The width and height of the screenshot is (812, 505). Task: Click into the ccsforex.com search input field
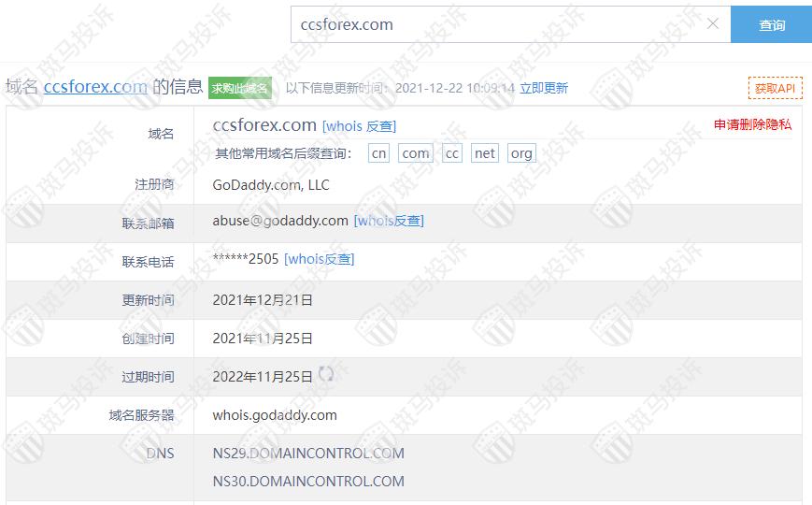(x=497, y=24)
